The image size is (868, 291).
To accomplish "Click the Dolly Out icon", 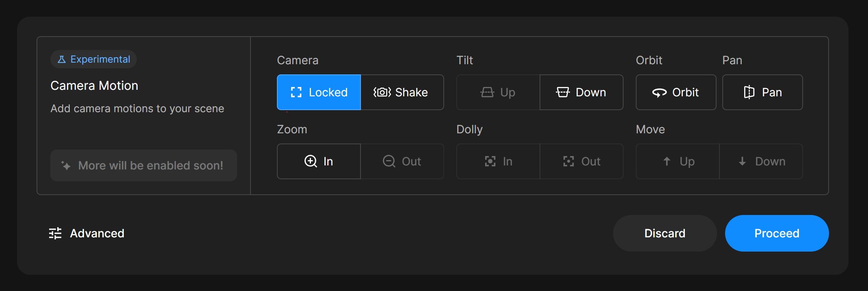I will coord(568,161).
